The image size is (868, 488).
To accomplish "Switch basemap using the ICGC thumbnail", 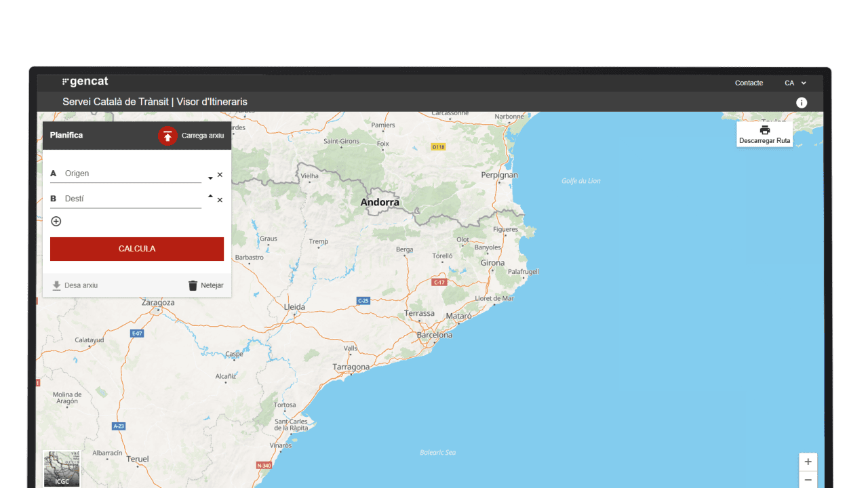I will coord(62,468).
